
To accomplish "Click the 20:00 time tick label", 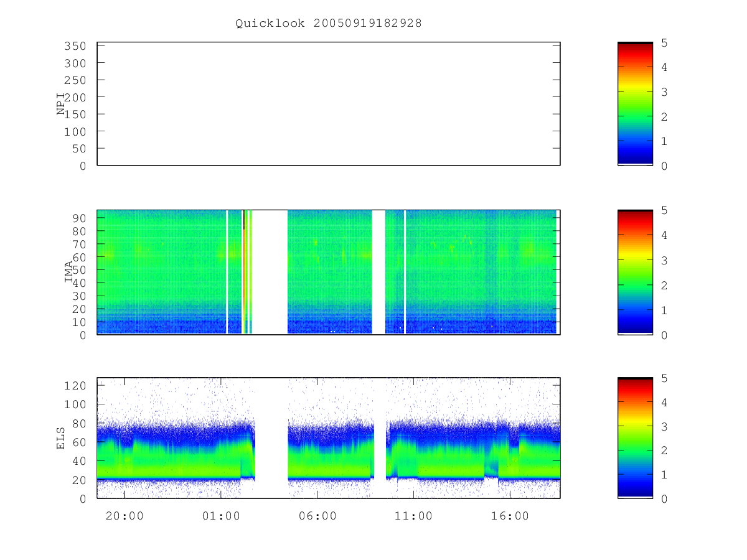I will coord(125,516).
